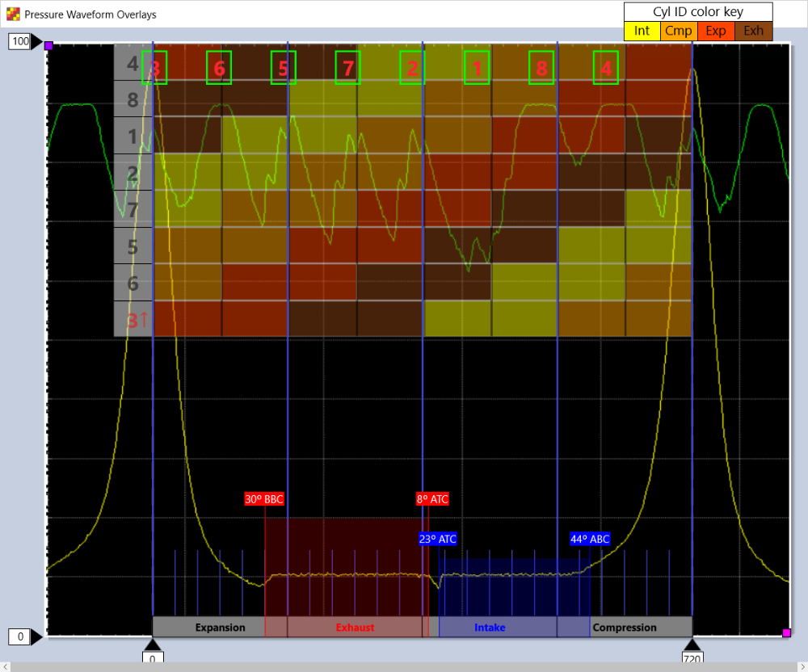This screenshot has height=672, width=808.
Task: Click the green-boxed cylinder 7 marker
Action: (347, 68)
